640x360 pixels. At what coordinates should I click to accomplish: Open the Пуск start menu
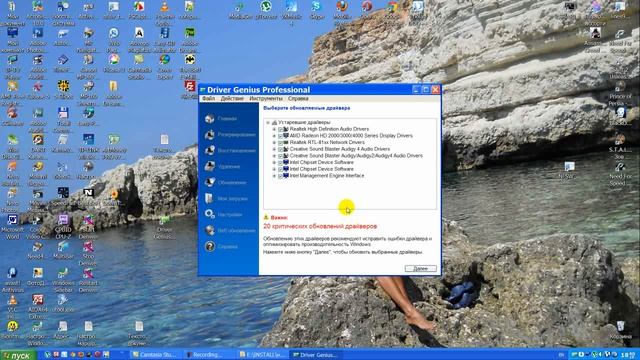pyautogui.click(x=18, y=355)
